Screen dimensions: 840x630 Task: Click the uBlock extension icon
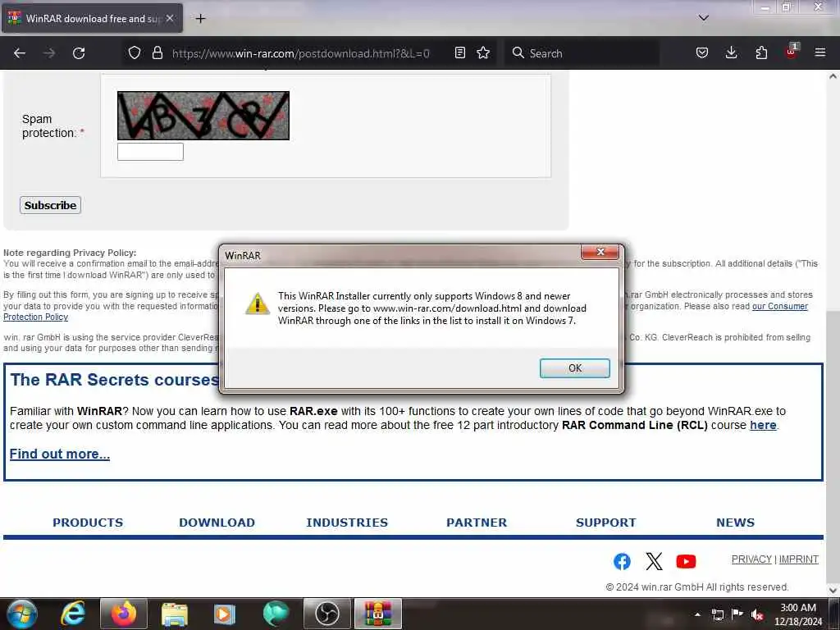pyautogui.click(x=792, y=52)
